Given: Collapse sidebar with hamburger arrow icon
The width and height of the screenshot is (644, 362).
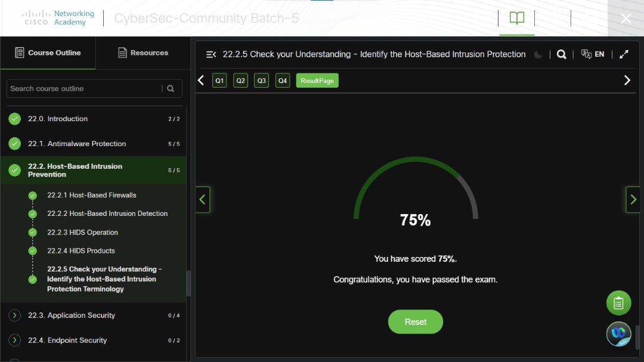Looking at the screenshot, I should (x=210, y=54).
